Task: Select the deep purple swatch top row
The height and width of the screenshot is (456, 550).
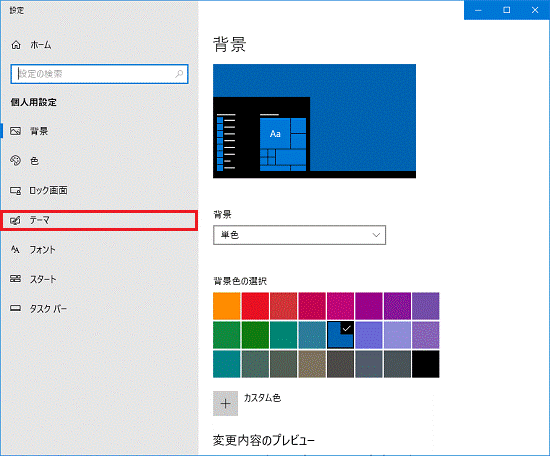Action: pyautogui.click(x=397, y=306)
